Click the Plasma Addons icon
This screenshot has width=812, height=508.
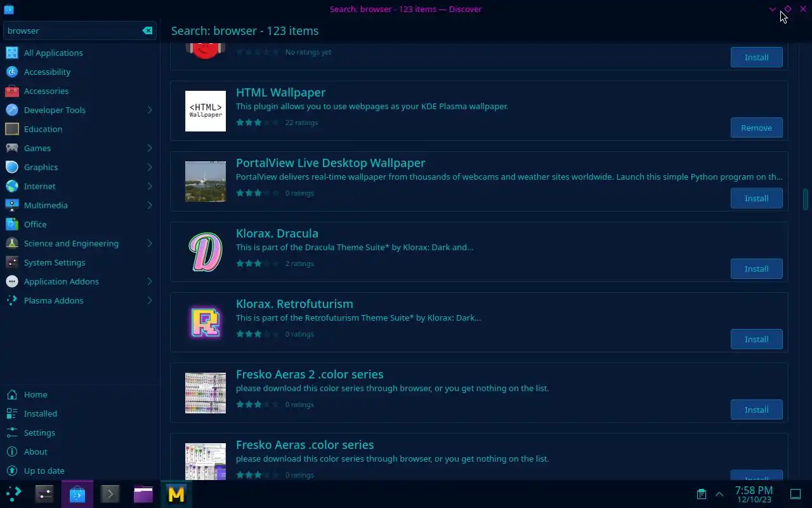point(12,300)
